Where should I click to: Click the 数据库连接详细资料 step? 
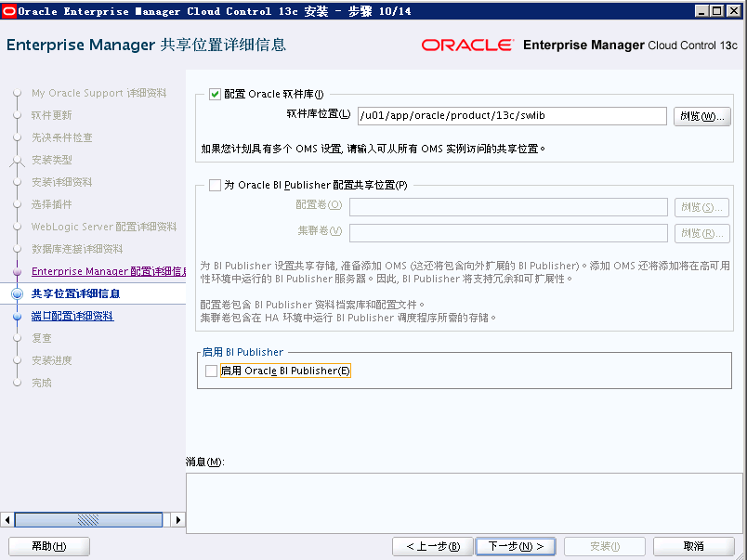click(x=77, y=249)
